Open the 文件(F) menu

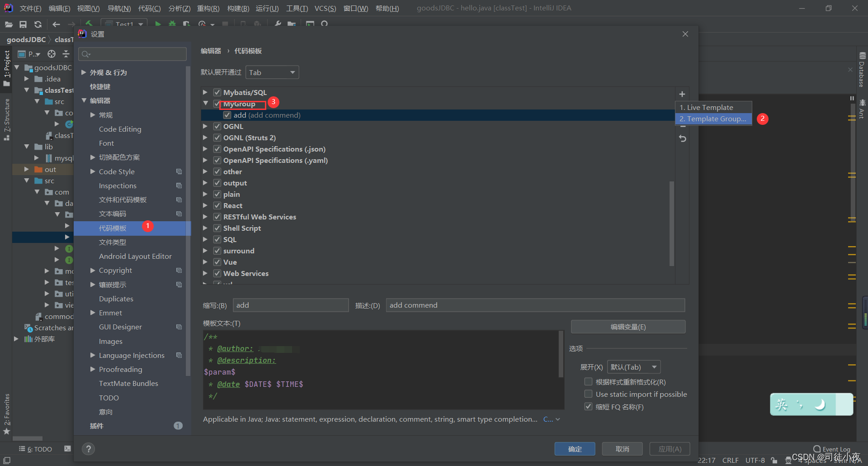pos(30,8)
